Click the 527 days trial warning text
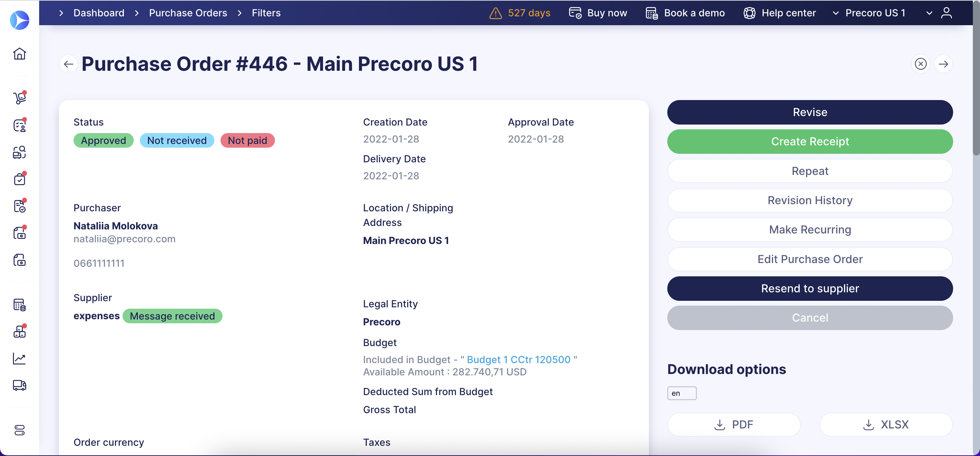Image resolution: width=980 pixels, height=456 pixels. [x=529, y=13]
